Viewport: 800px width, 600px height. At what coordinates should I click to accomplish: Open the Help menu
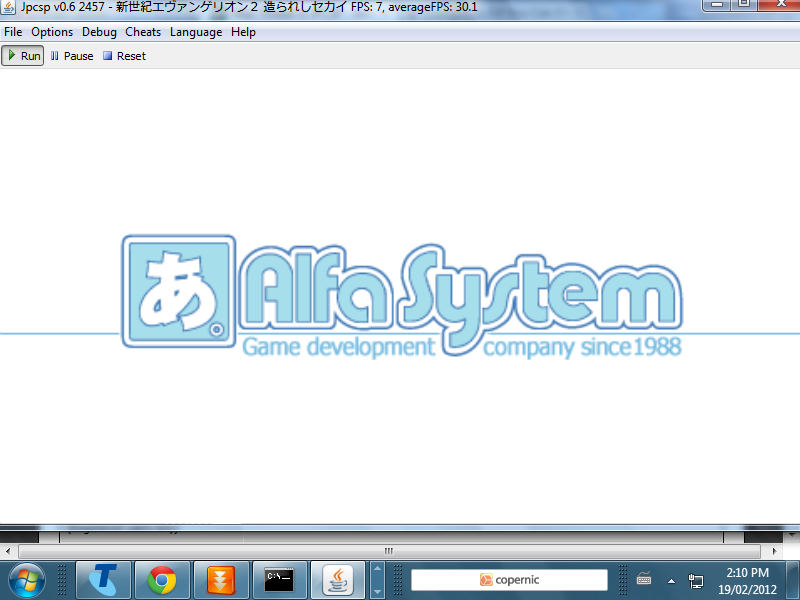tap(243, 32)
